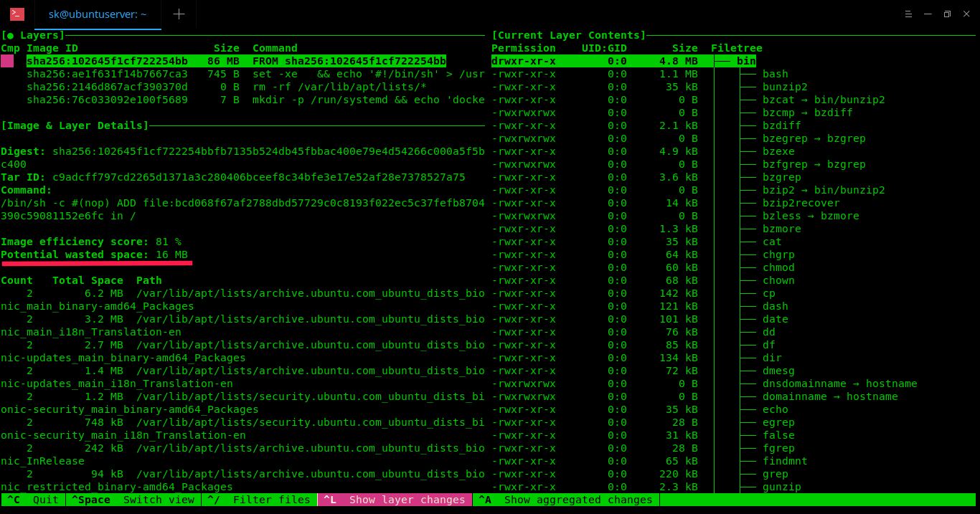The height and width of the screenshot is (514, 980).
Task: Click the pink Cmp marker on first layer
Action: point(7,61)
